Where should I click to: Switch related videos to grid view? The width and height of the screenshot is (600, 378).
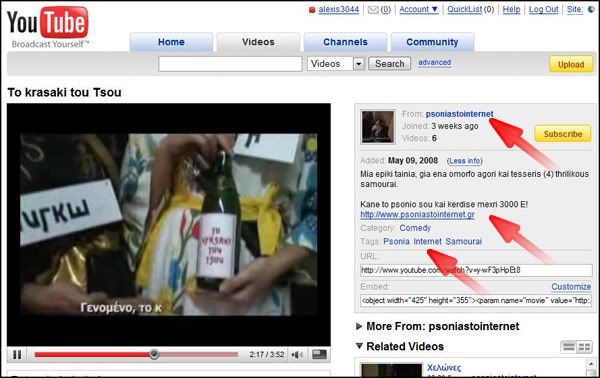click(584, 347)
